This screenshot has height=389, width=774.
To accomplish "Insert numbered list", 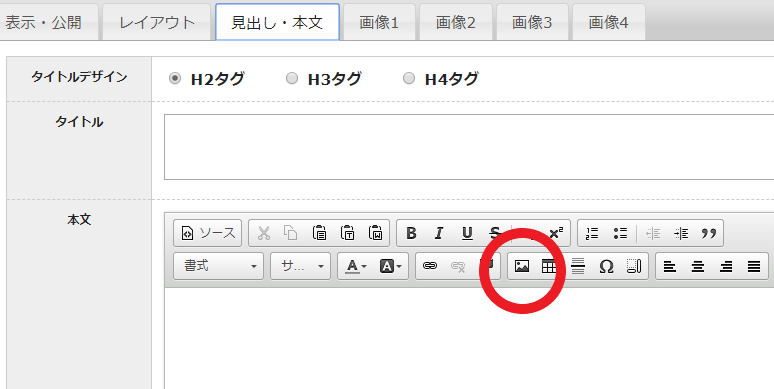I will 592,233.
